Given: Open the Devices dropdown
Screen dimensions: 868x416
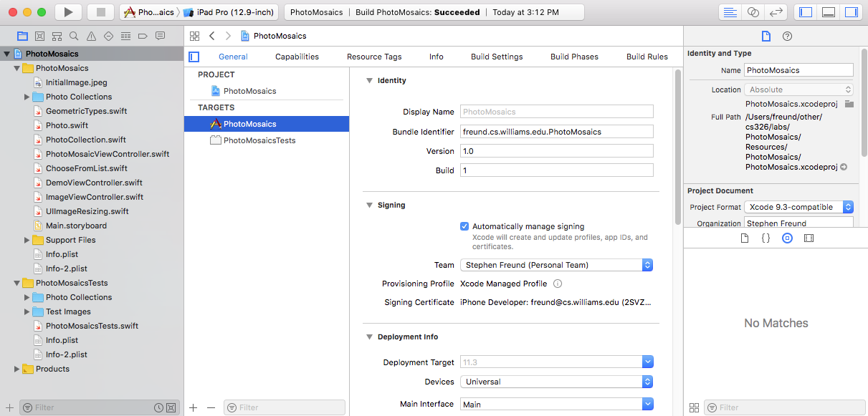Looking at the screenshot, I should click(557, 382).
